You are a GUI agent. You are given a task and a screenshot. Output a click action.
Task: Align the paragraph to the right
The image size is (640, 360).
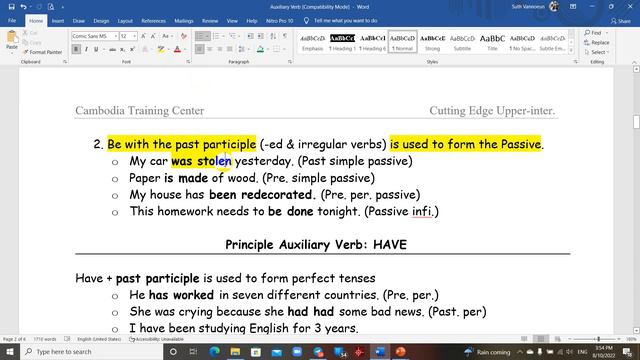click(x=220, y=49)
